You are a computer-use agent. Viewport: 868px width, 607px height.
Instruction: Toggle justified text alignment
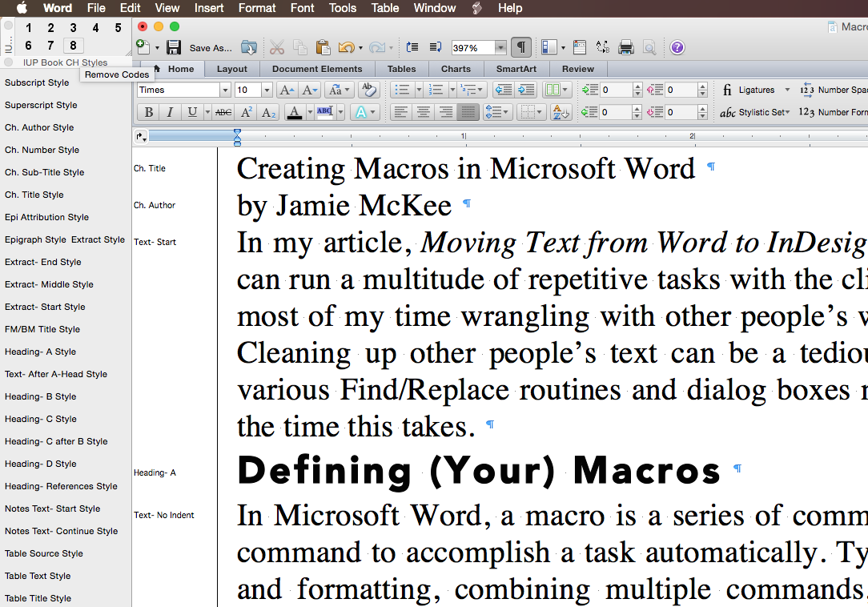[x=468, y=112]
